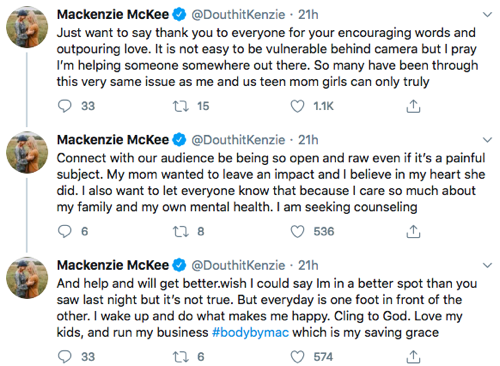Screen dimensions: 500x366
Task: Open @DouthitKenzie handle on the first tweet
Action: [238, 15]
